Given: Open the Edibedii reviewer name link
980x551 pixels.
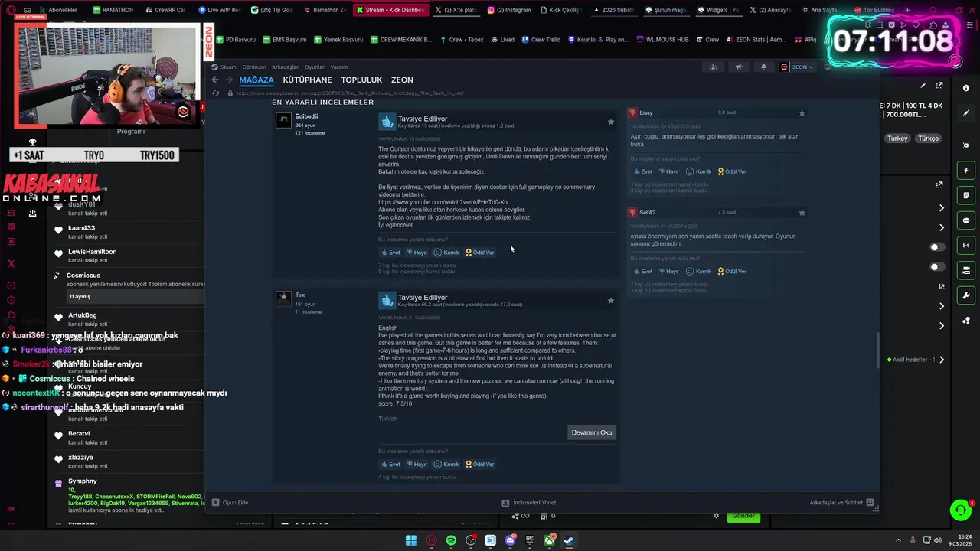Looking at the screenshot, I should click(x=306, y=116).
